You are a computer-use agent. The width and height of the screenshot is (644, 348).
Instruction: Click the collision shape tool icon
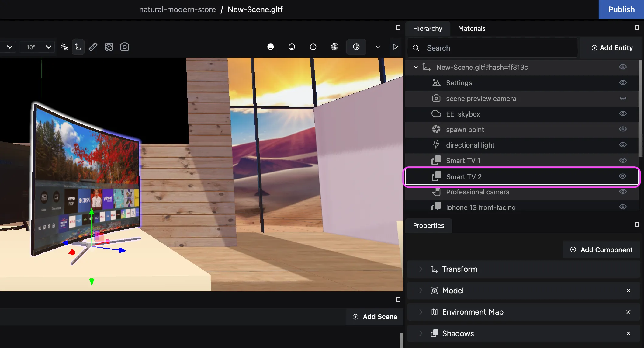(x=109, y=47)
